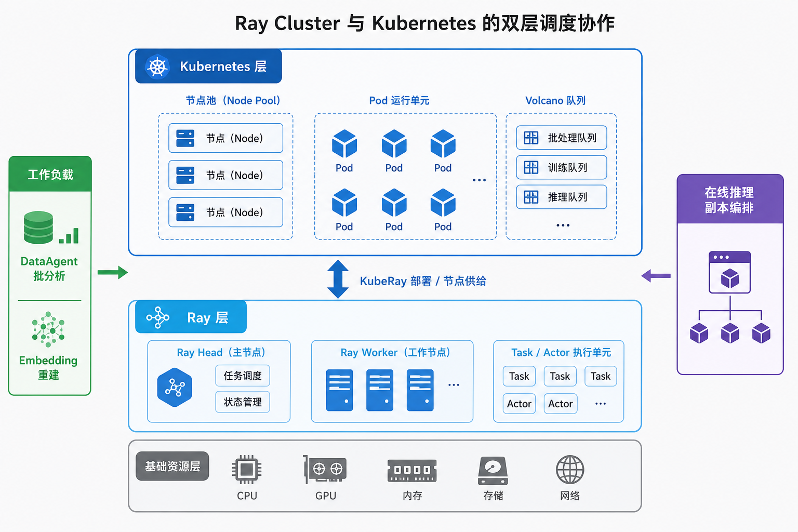Click the Ray logo in Ray 层 header
This screenshot has width=798, height=532.
[x=158, y=317]
